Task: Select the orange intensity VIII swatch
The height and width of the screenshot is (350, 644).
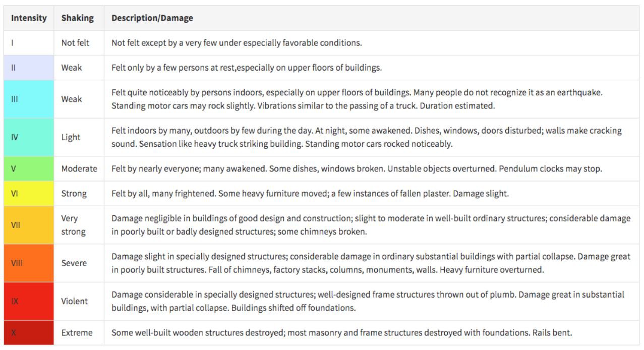Action: coord(29,263)
